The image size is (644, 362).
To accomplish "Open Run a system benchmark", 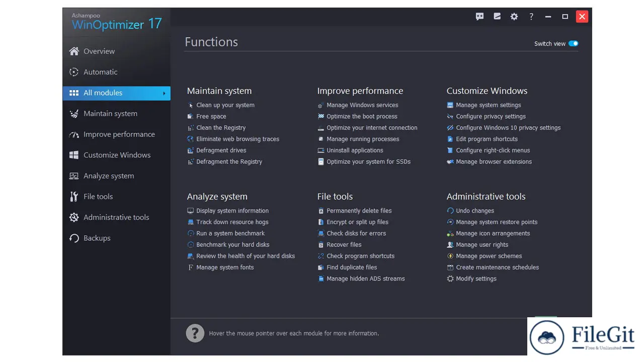I will pos(230,233).
